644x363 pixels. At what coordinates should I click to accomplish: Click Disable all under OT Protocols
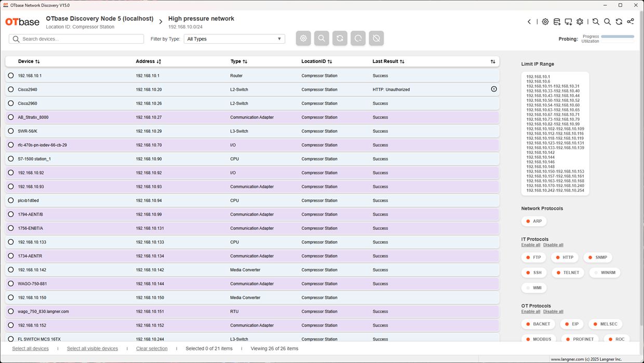coord(553,312)
